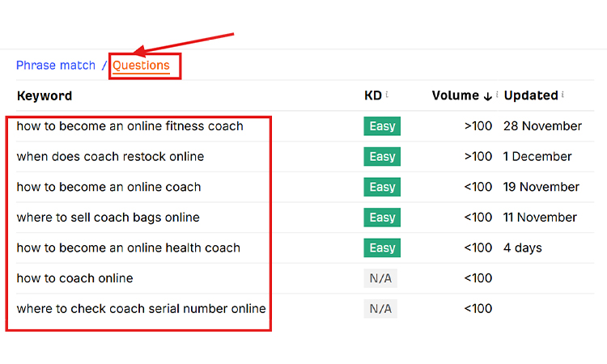Click the Keyword column header

coord(45,95)
